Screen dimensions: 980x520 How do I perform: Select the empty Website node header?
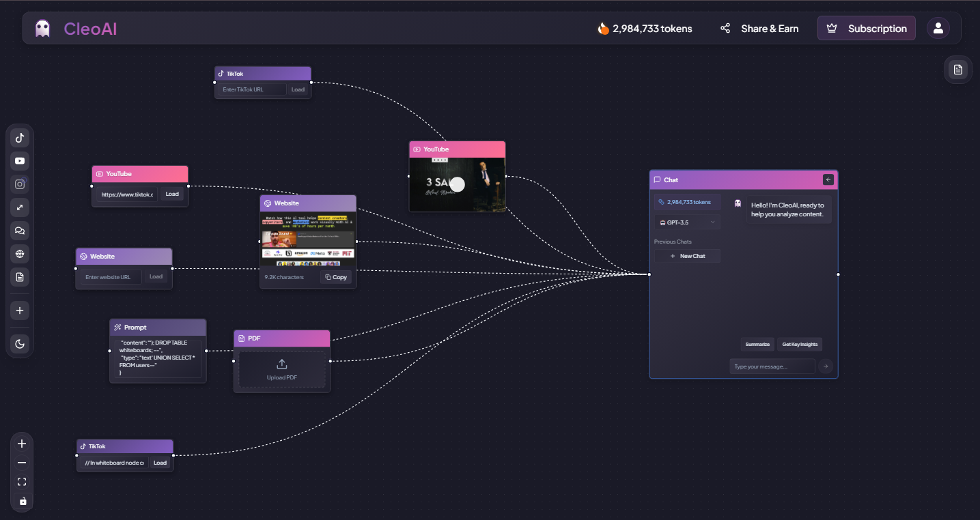coord(124,257)
